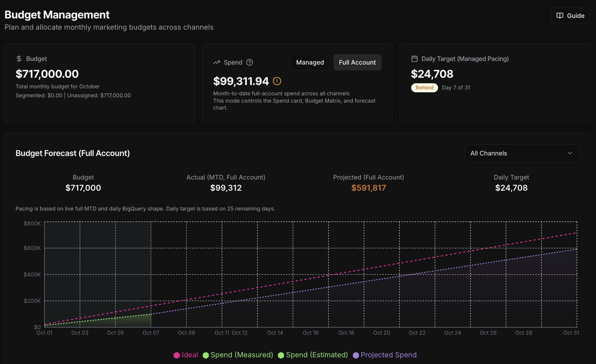Click the Spend help question-mark icon
Image resolution: width=596 pixels, height=364 pixels.
pos(250,62)
